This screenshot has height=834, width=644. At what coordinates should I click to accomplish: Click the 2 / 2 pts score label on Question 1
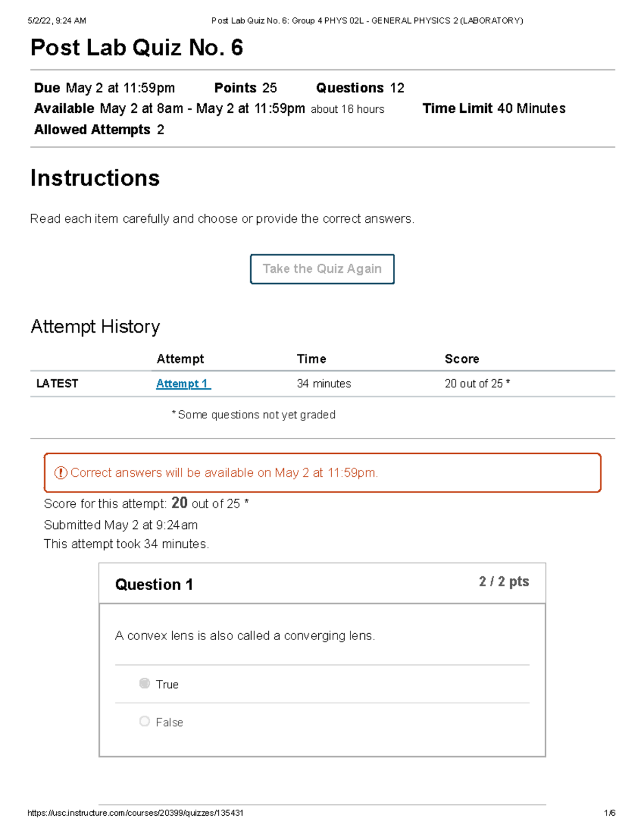point(502,582)
